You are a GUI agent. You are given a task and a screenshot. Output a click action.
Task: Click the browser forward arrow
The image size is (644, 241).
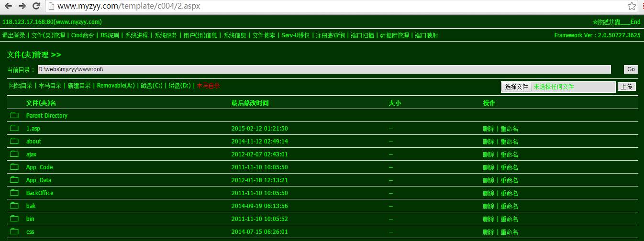point(22,6)
